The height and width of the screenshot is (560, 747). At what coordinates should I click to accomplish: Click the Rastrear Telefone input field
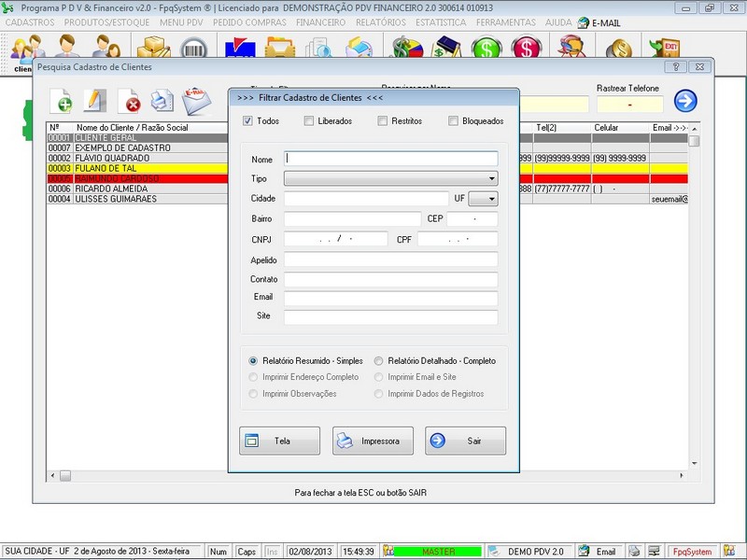point(629,105)
